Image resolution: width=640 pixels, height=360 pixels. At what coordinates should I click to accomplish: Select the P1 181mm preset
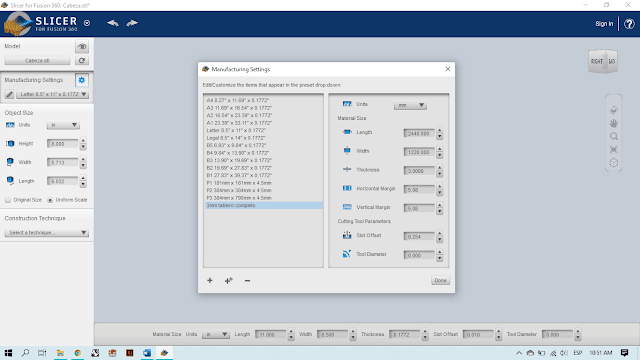[x=263, y=183]
